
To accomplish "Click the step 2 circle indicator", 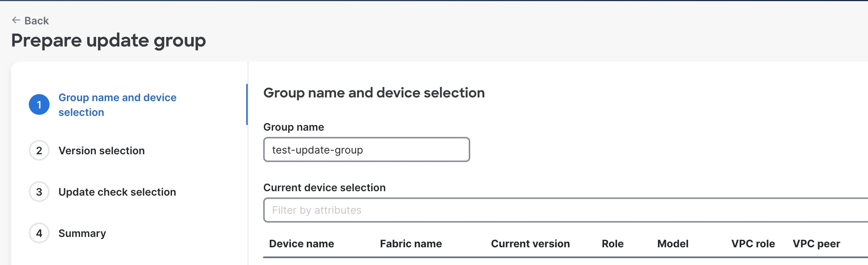I will coord(39,151).
